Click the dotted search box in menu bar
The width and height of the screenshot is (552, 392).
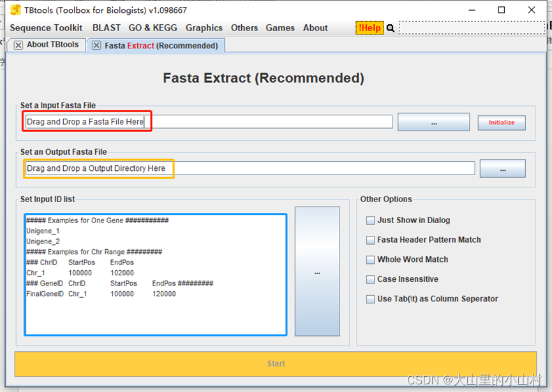click(472, 28)
